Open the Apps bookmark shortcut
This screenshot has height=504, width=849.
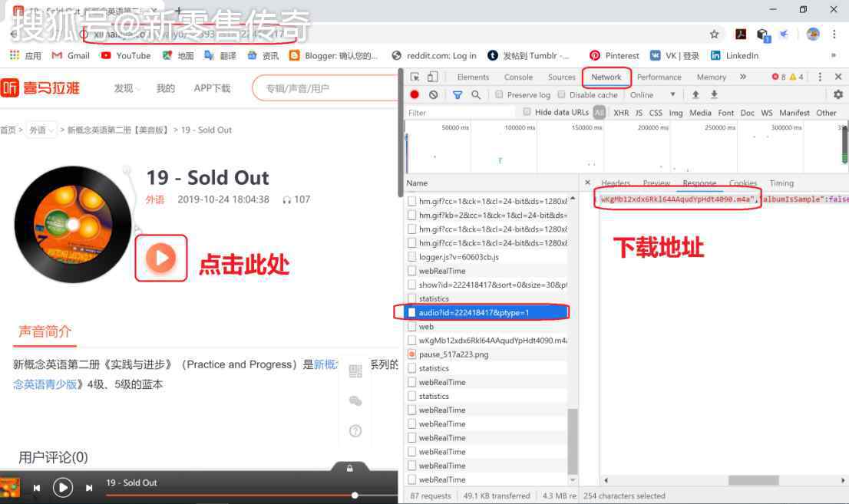pos(25,55)
